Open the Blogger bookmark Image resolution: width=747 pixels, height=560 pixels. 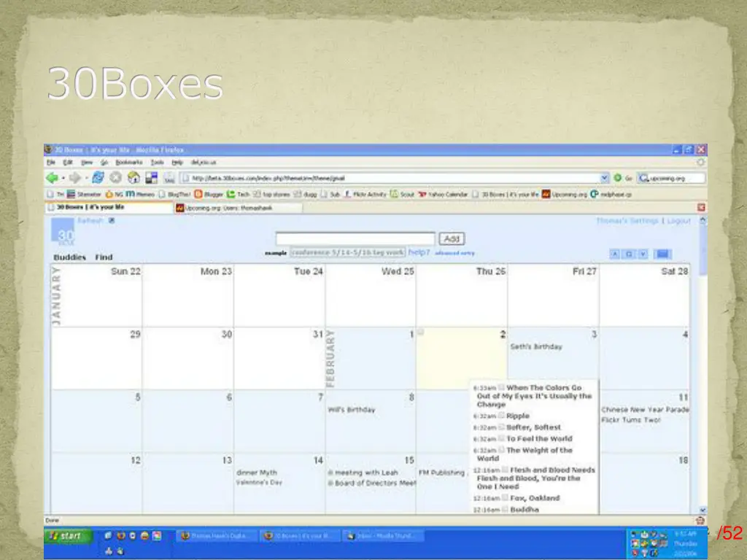point(209,194)
